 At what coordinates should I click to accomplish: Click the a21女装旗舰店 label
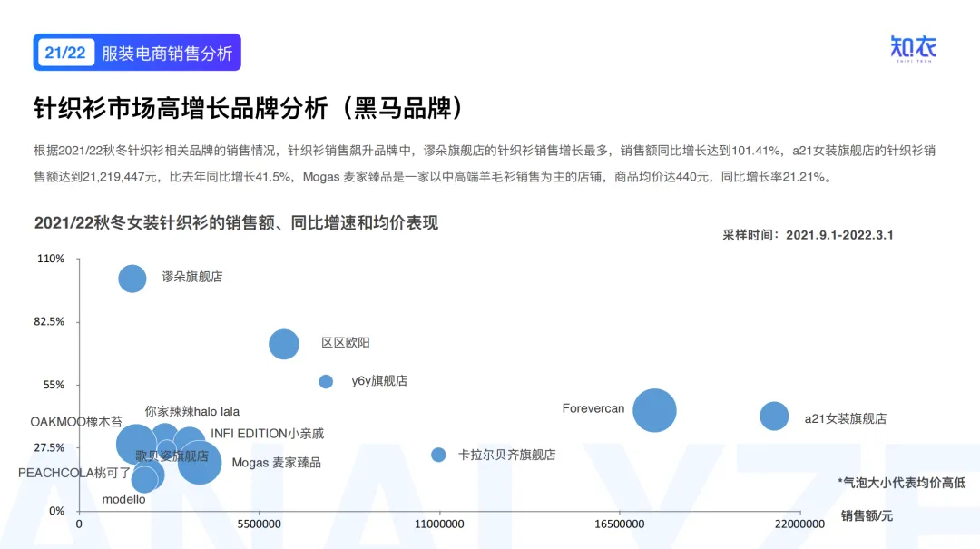tap(846, 418)
